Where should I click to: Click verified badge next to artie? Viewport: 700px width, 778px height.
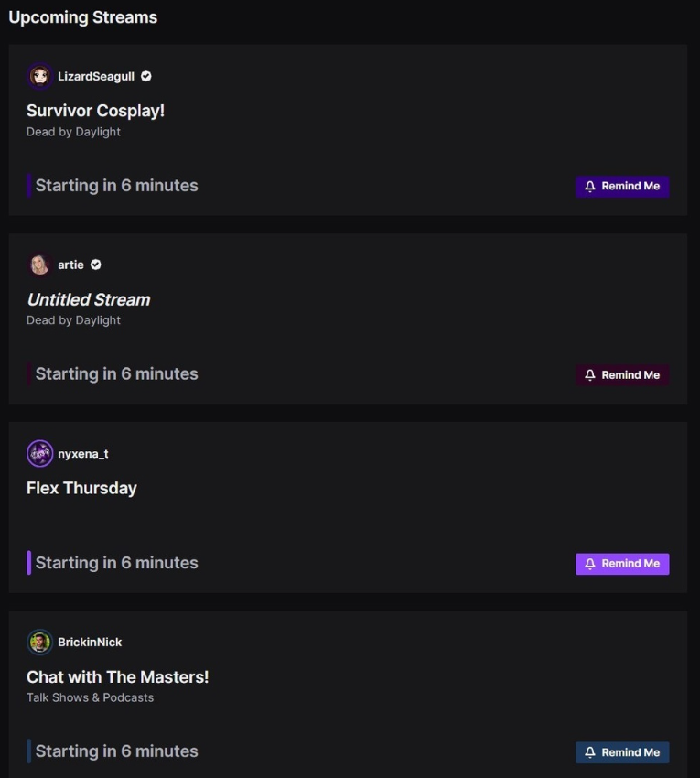point(96,265)
